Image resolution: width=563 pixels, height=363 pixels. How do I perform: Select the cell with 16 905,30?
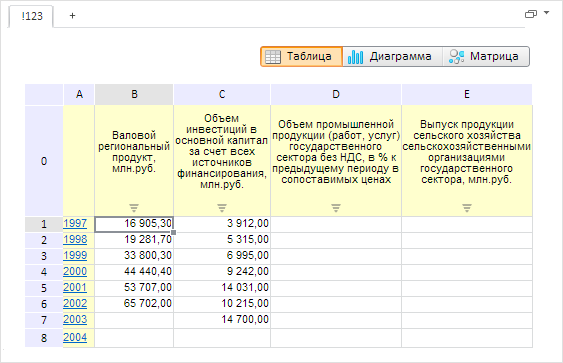[x=134, y=224]
